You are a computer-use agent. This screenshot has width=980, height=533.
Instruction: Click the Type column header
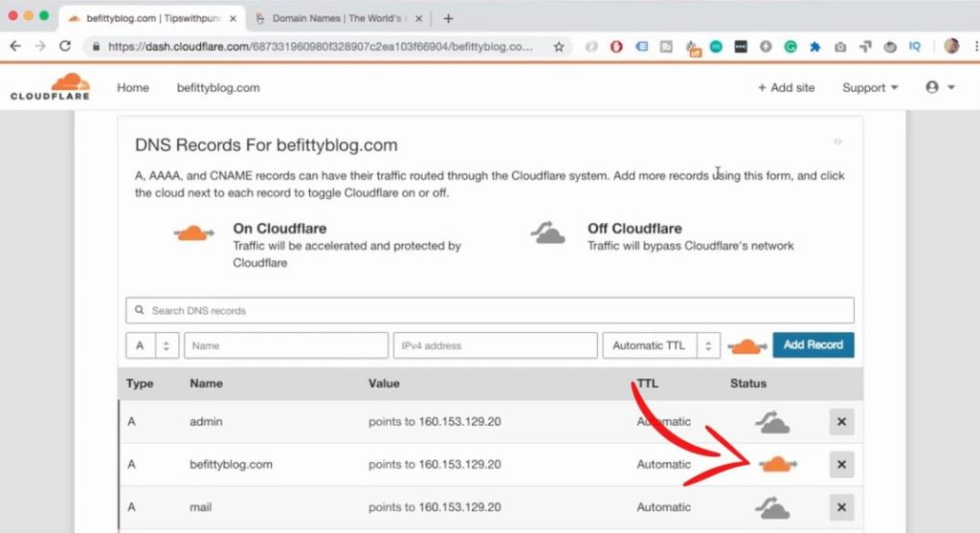coord(140,384)
